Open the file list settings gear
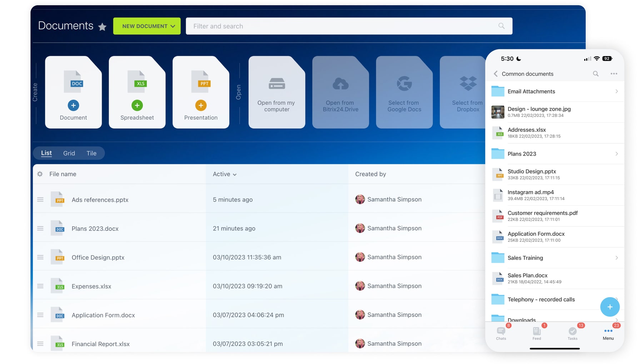This screenshot has height=364, width=643. 40,174
